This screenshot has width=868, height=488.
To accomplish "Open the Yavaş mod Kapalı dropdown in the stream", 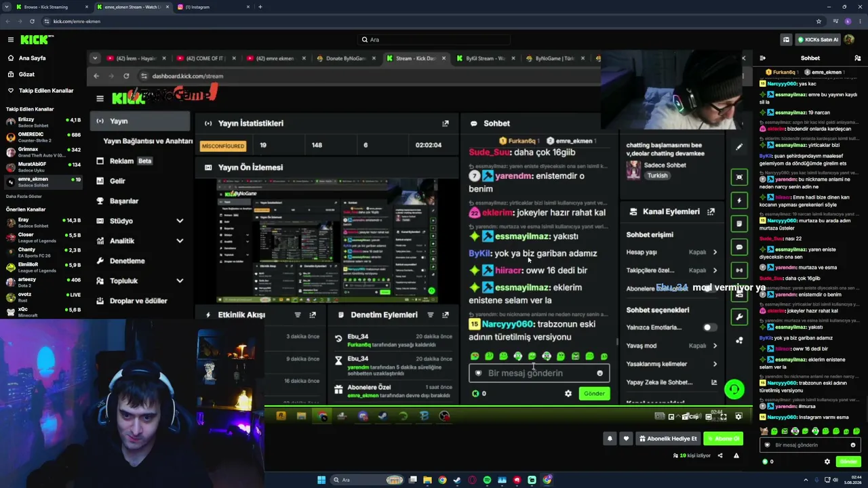I will click(703, 346).
